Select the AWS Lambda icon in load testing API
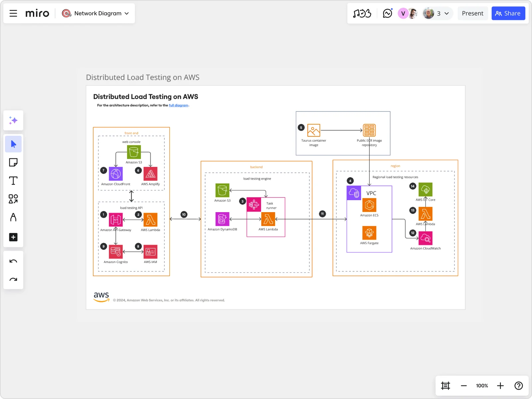This screenshot has width=532, height=399. coord(150,219)
